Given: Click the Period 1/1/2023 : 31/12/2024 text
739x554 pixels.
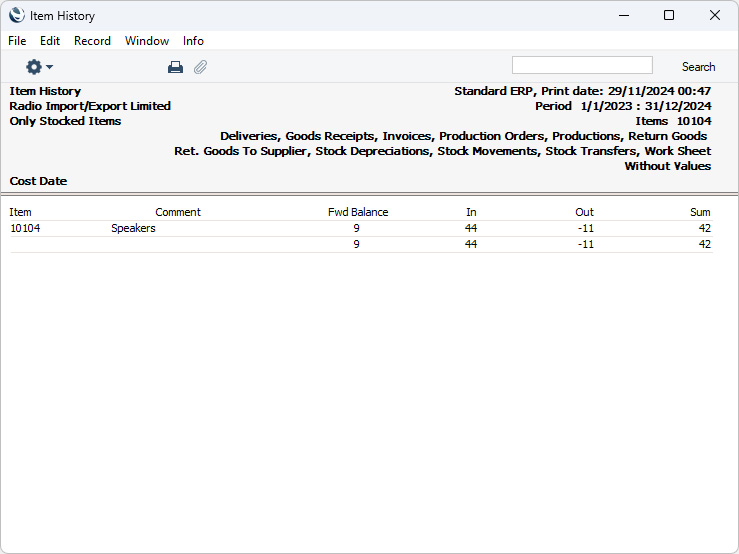Looking at the screenshot, I should coord(623,106).
